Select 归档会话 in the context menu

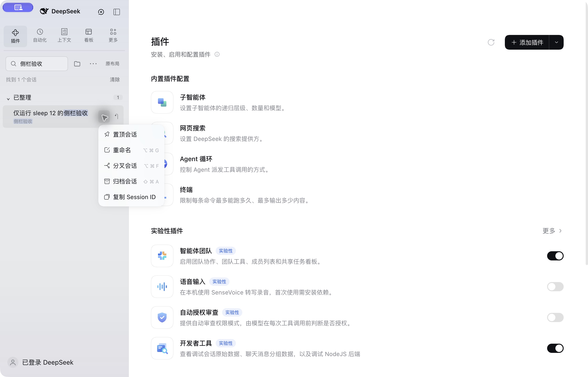pos(131,181)
